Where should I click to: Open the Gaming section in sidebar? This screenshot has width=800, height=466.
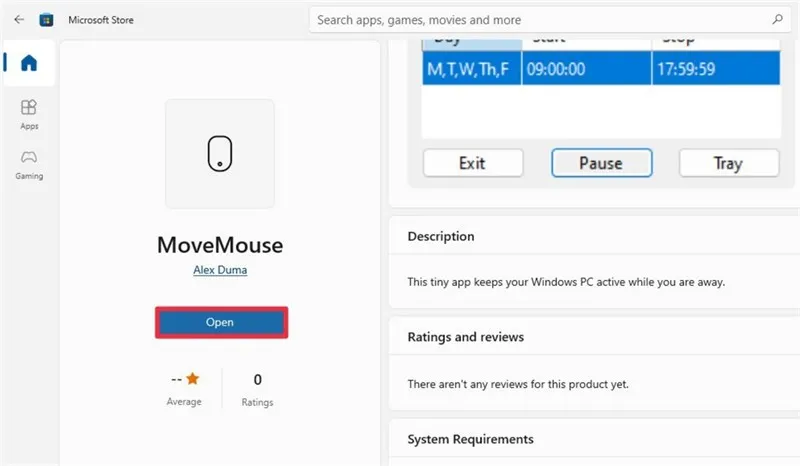[29, 165]
